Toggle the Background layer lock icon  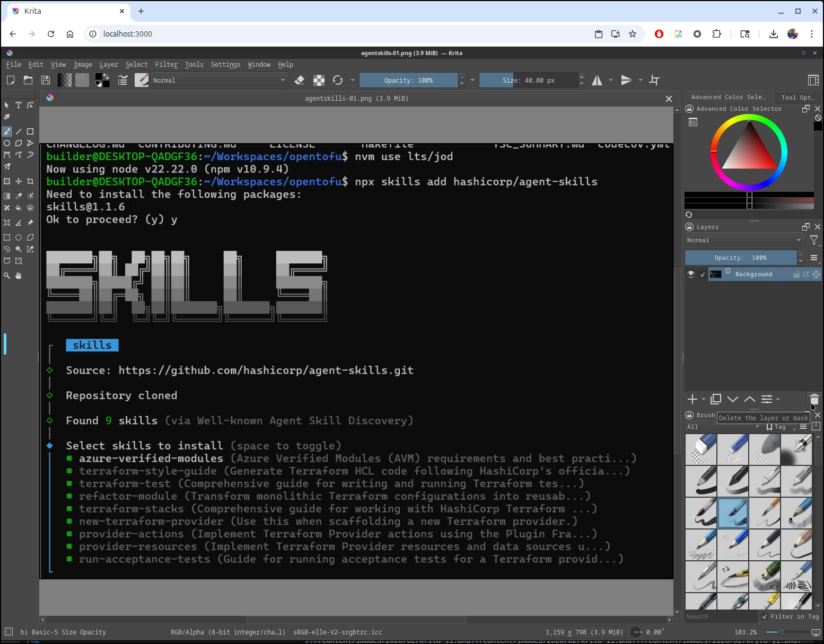[796, 274]
